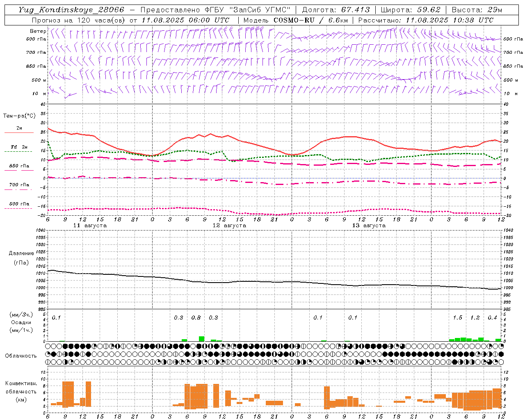Image resolution: width=525 pixels, height=420 pixels.
Task: Click the Давление panel label
Action: pos(21,253)
